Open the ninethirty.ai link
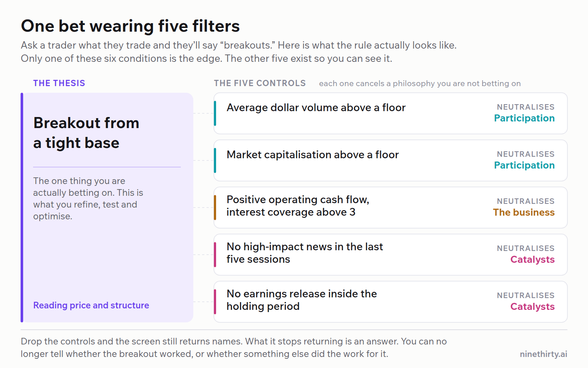 544,354
